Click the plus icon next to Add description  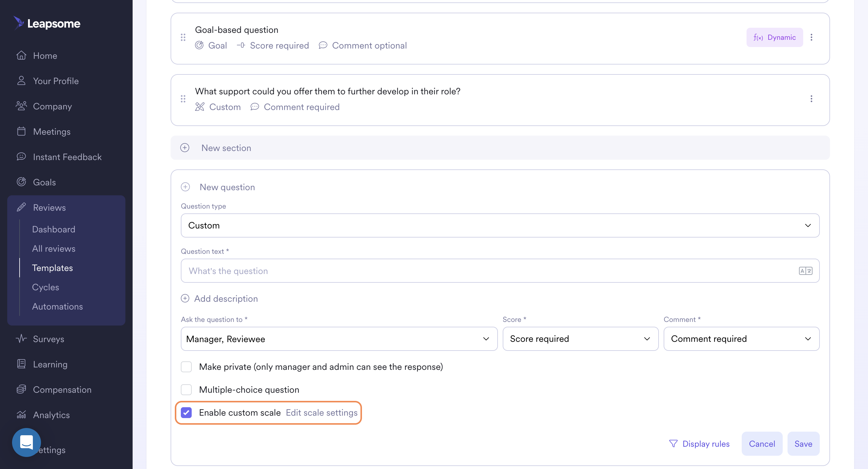185,298
